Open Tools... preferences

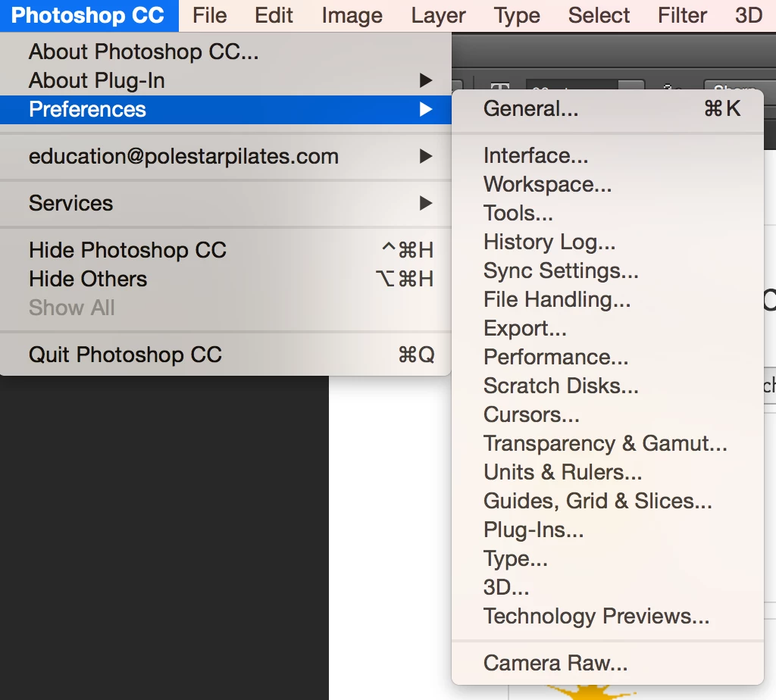608,213
